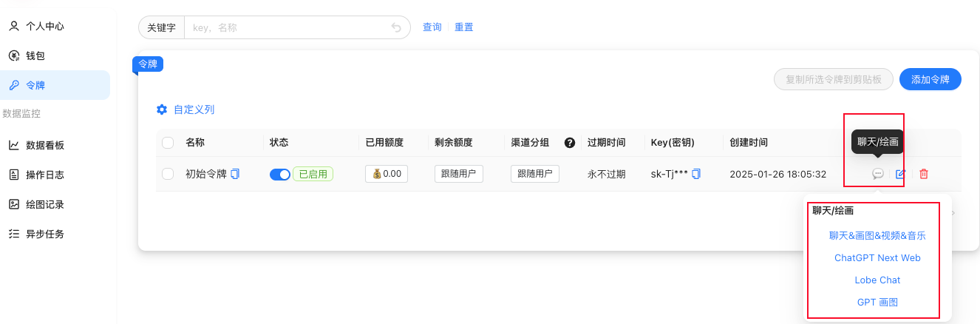Copy the sk-Tj*** key with copy icon

(x=696, y=174)
